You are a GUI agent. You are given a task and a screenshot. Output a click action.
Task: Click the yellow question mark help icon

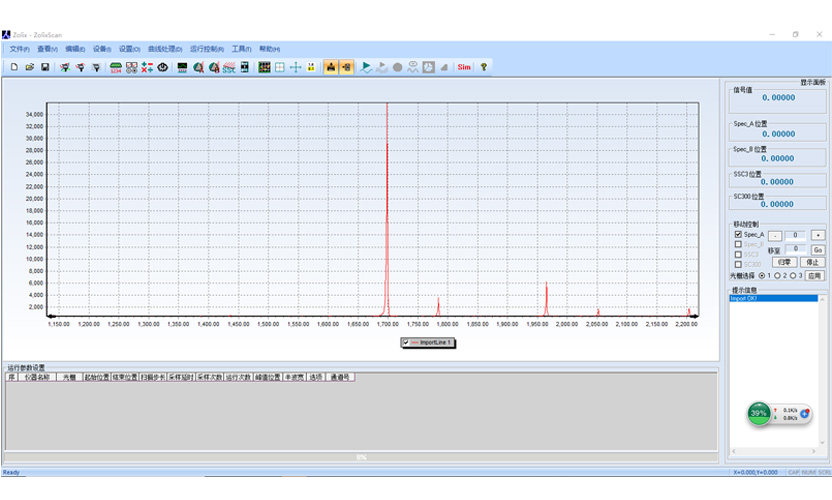click(484, 67)
